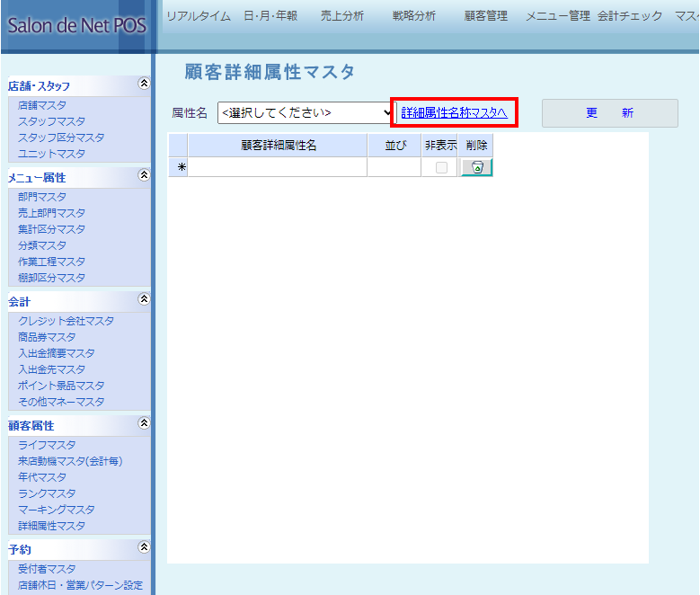Collapse the メニュー属性 sidebar section
Viewport: 700px width, 595px height.
[x=143, y=175]
